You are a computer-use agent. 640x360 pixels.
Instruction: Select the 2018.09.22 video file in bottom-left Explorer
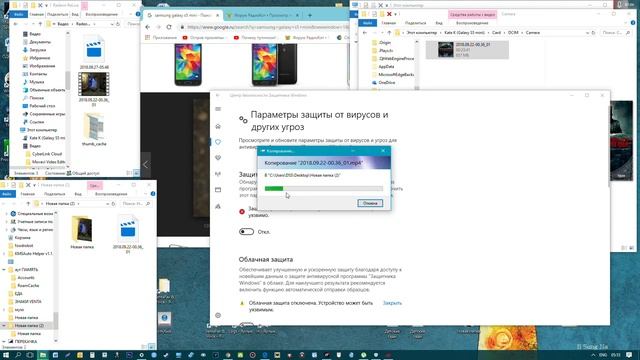pyautogui.click(x=128, y=234)
